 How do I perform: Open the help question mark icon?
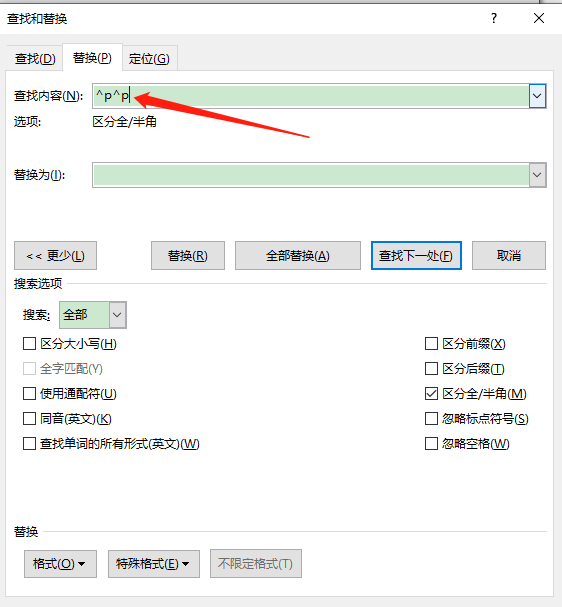point(494,18)
